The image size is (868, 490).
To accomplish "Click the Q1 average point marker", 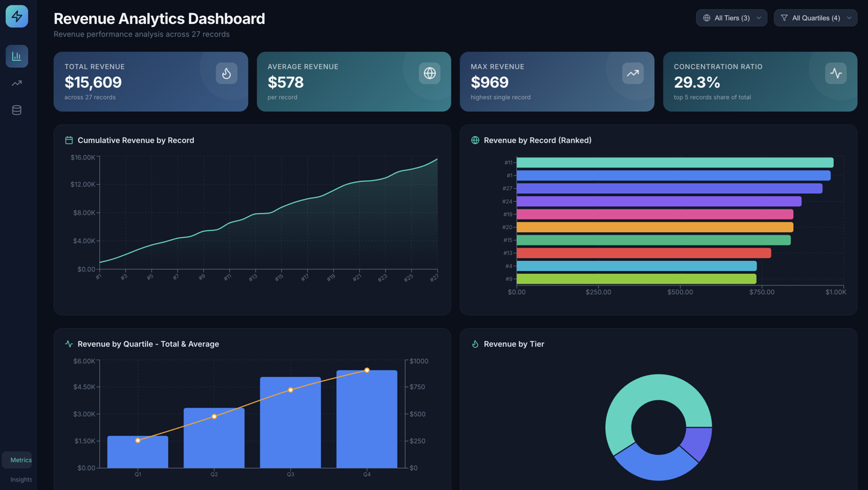I will [138, 440].
